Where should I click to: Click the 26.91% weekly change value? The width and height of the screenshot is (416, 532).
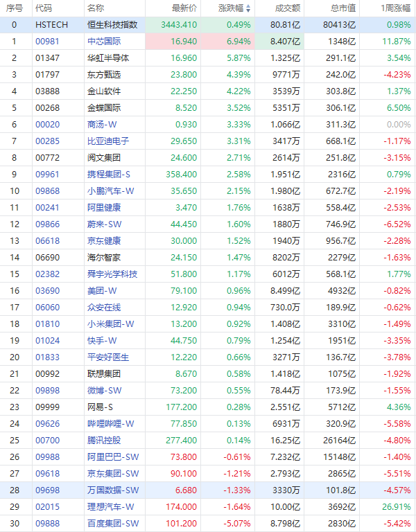(397, 507)
